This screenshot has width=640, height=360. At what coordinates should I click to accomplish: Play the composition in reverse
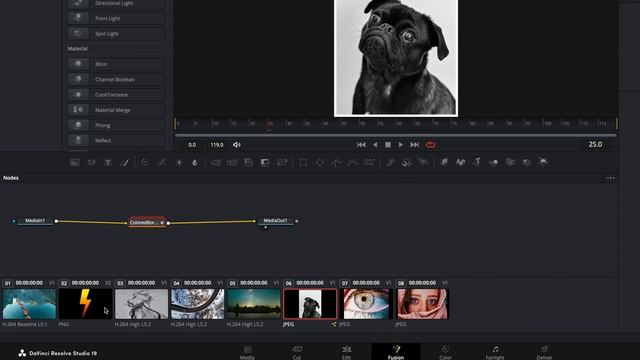[x=375, y=145]
